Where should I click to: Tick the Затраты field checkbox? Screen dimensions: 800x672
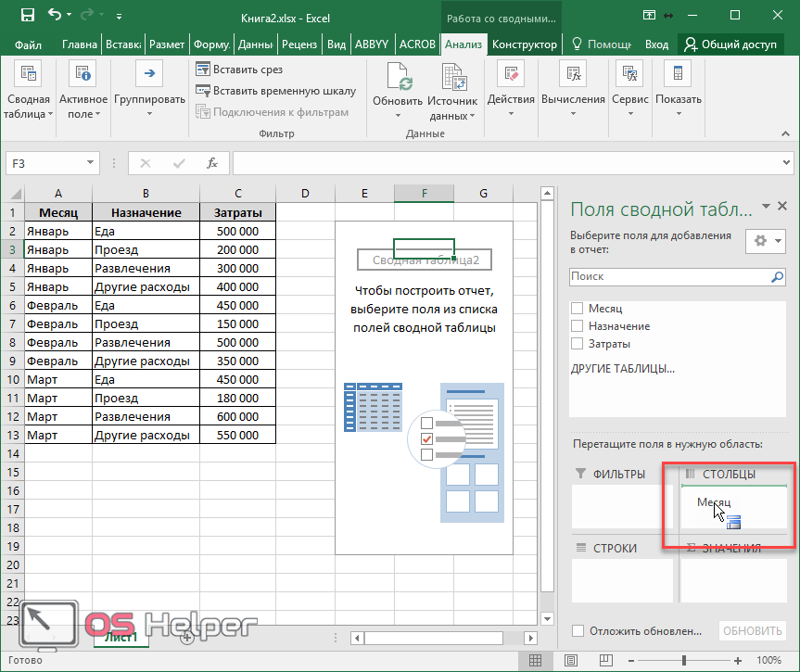pyautogui.click(x=578, y=344)
